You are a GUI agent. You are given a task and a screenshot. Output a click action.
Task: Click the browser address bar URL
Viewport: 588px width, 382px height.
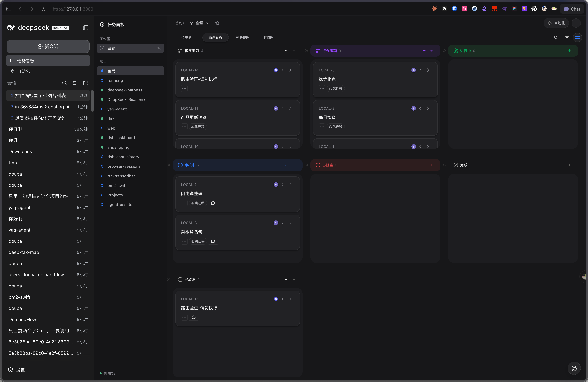73,9
